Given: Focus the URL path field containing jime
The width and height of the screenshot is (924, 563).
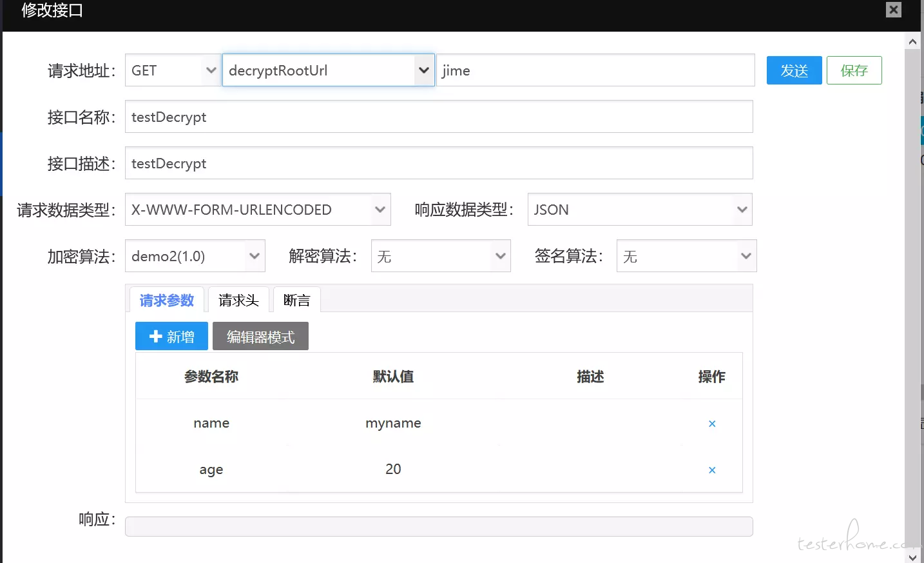Looking at the screenshot, I should (x=595, y=70).
